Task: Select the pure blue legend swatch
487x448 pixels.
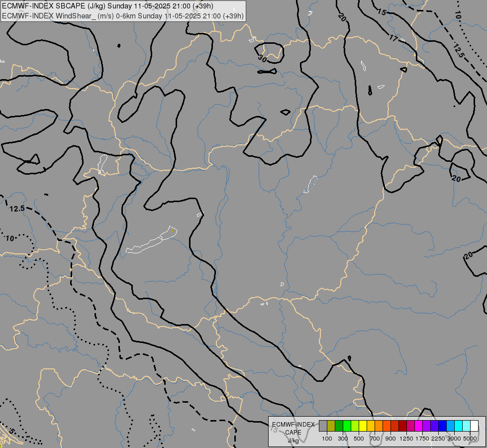Action: 442,426
